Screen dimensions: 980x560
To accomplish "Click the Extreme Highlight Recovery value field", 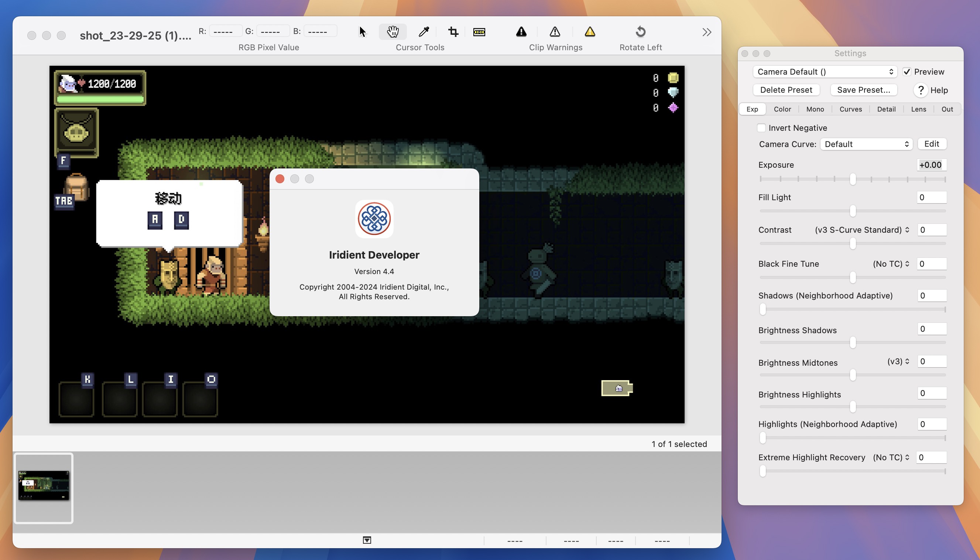I will (932, 457).
